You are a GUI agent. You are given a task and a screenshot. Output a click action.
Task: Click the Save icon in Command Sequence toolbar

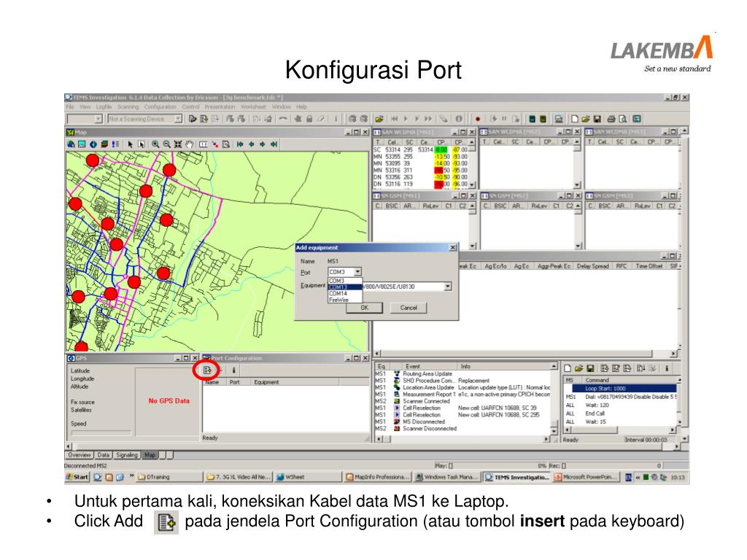click(x=590, y=368)
